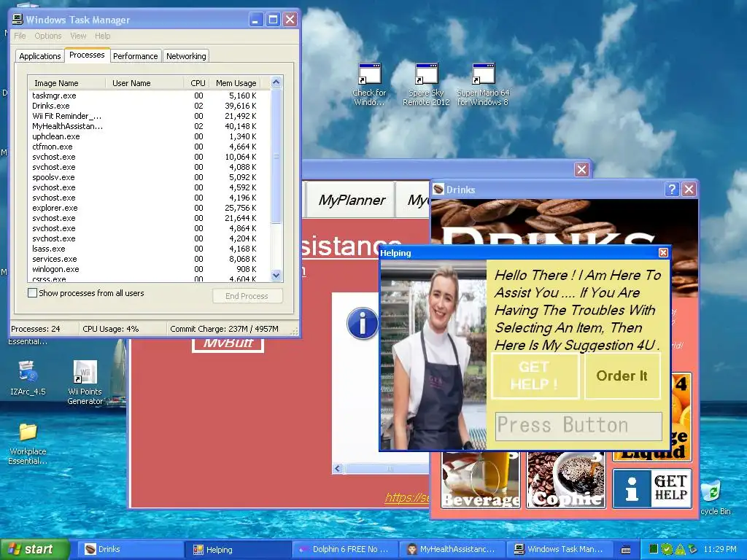Open the Options menu in Task Manager
The width and height of the screenshot is (747, 560).
pyautogui.click(x=47, y=36)
